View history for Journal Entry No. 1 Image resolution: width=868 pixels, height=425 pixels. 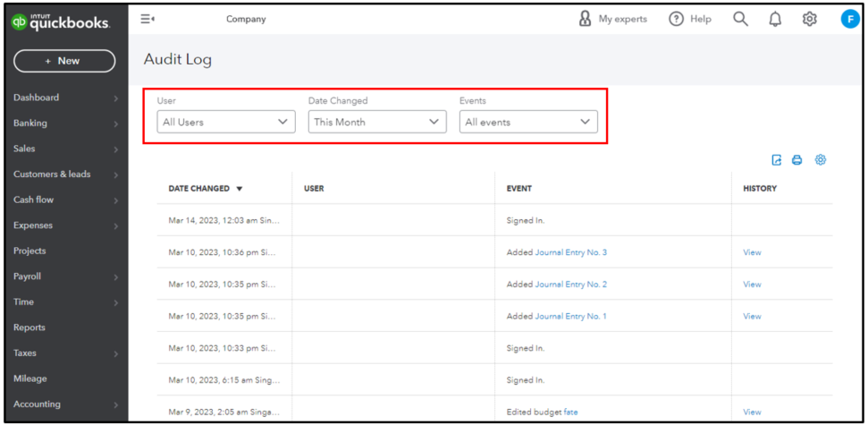(752, 316)
